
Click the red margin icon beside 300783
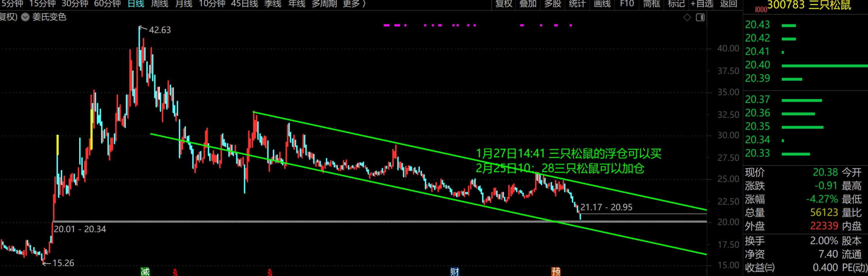(761, 9)
